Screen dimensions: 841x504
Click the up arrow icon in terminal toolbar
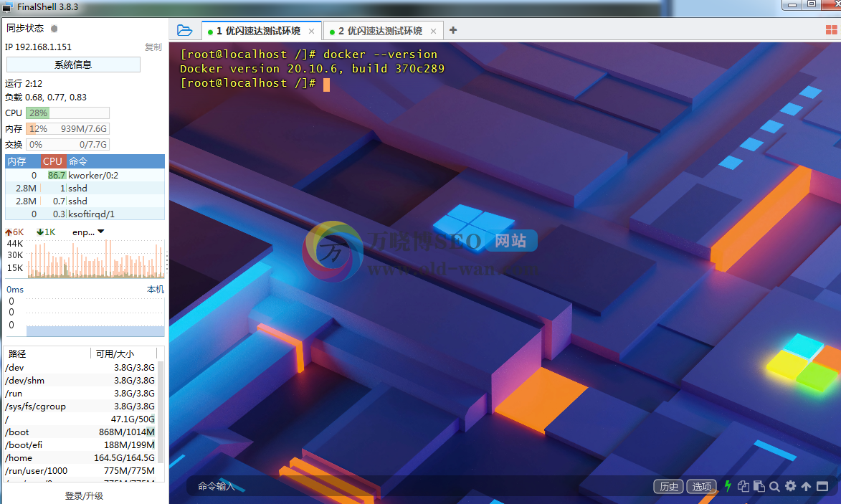[x=806, y=486]
